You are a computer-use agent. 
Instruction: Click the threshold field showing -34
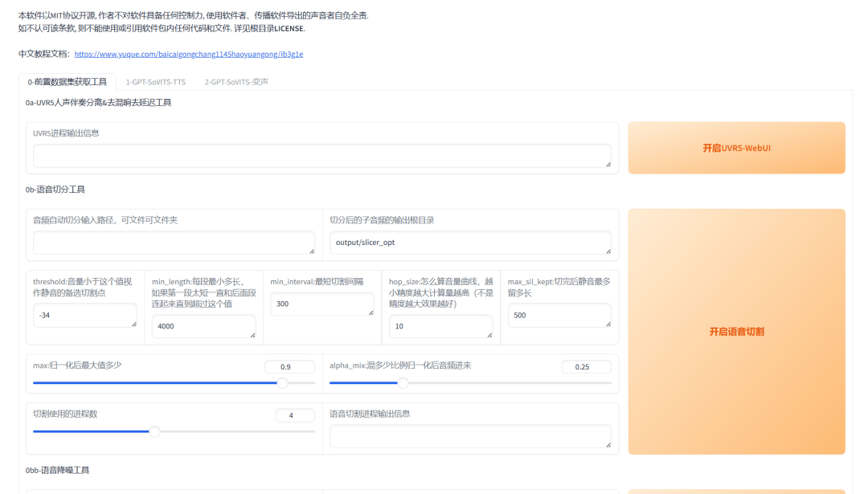click(x=84, y=316)
